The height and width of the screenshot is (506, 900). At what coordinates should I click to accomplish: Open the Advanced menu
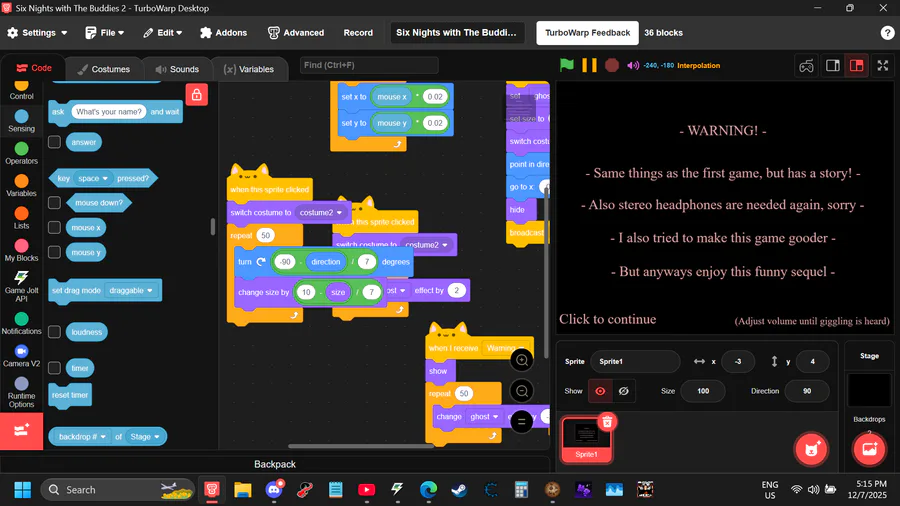[x=296, y=33]
